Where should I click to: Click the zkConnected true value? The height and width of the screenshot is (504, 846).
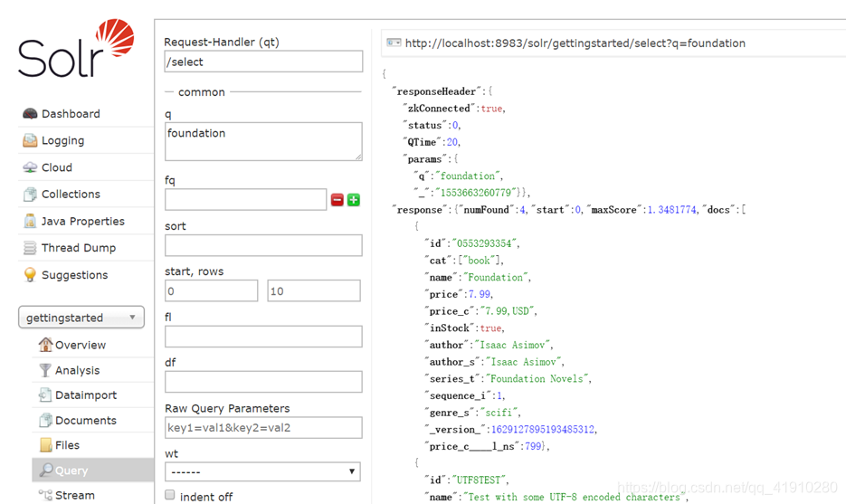pyautogui.click(x=491, y=109)
